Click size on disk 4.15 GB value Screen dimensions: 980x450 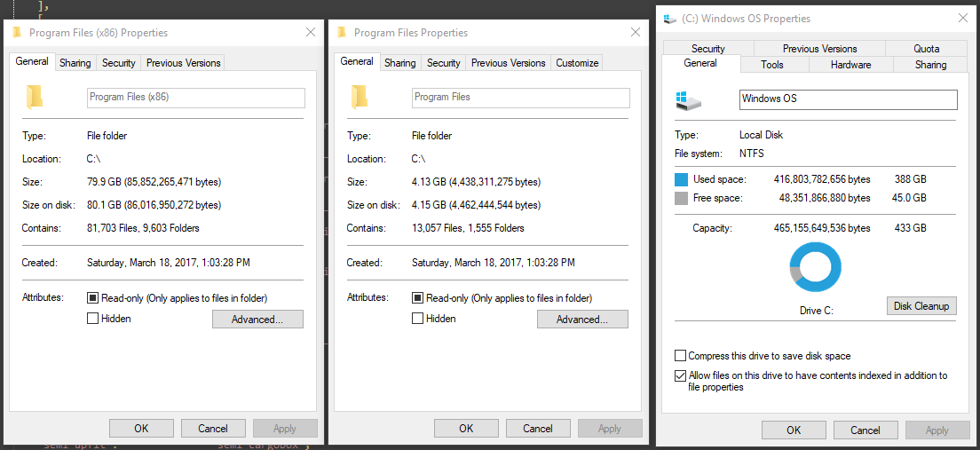[477, 205]
